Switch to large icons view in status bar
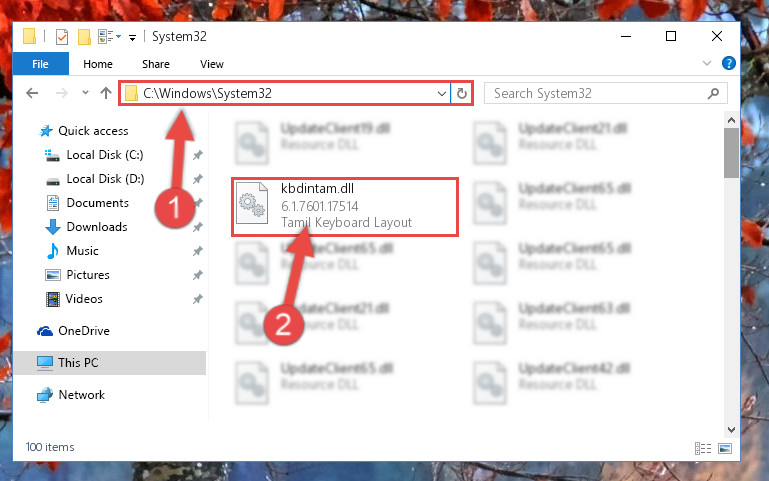This screenshot has width=769, height=481. point(725,448)
